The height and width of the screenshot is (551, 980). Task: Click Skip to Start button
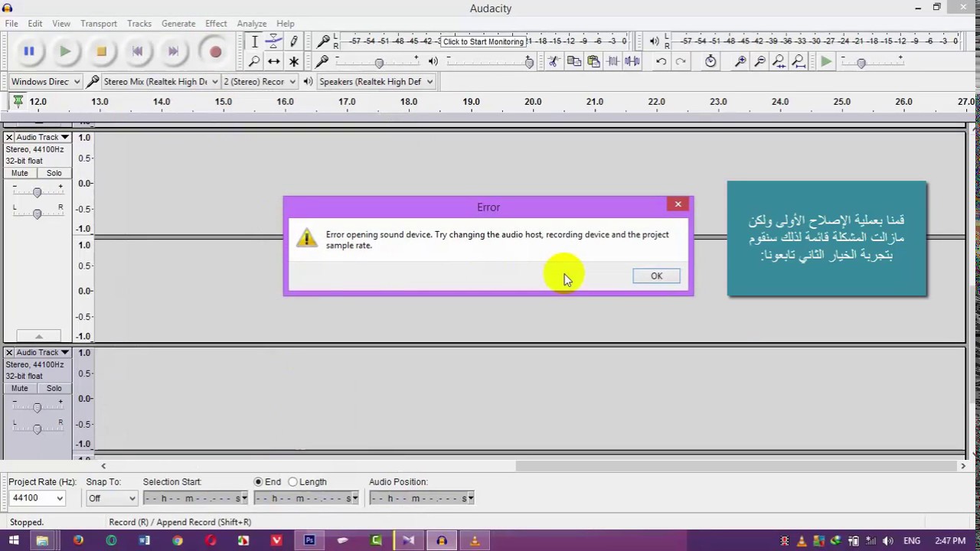click(x=137, y=51)
